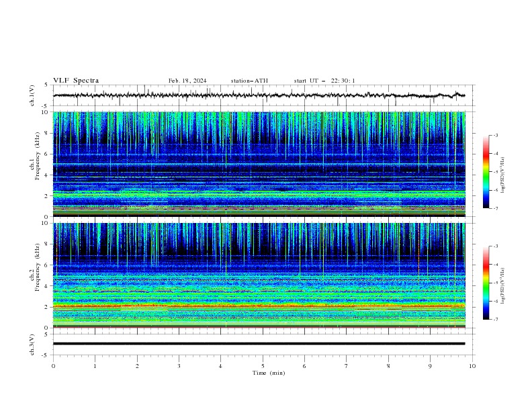Click the ch.2 "Frequency (kHz)" axis label
The width and height of the screenshot is (532, 411).
coord(37,267)
